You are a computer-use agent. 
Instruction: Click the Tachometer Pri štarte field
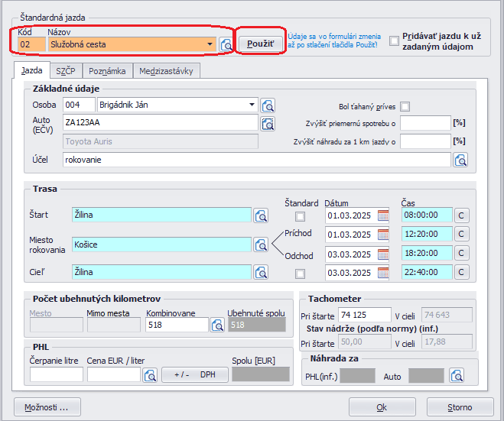click(x=364, y=315)
